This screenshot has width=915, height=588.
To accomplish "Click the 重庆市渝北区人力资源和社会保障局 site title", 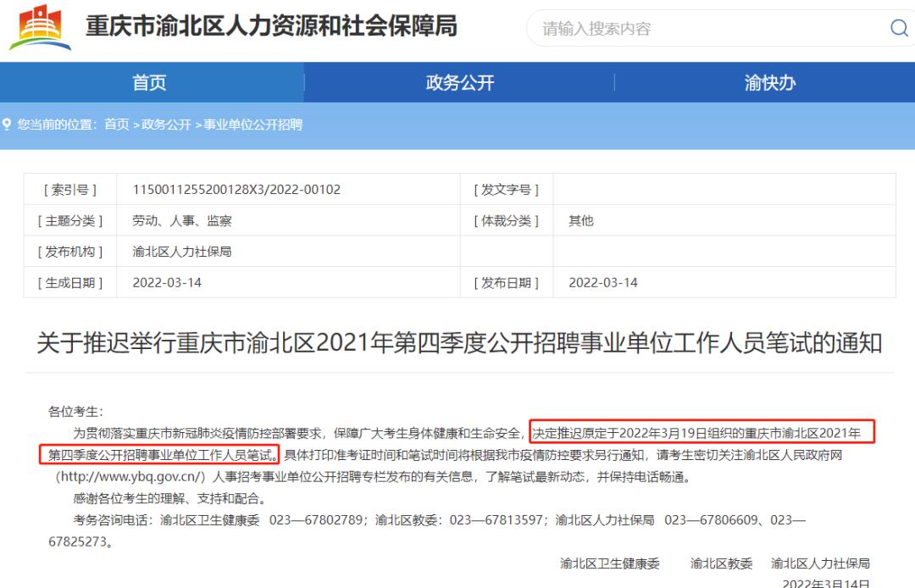I will click(x=271, y=27).
